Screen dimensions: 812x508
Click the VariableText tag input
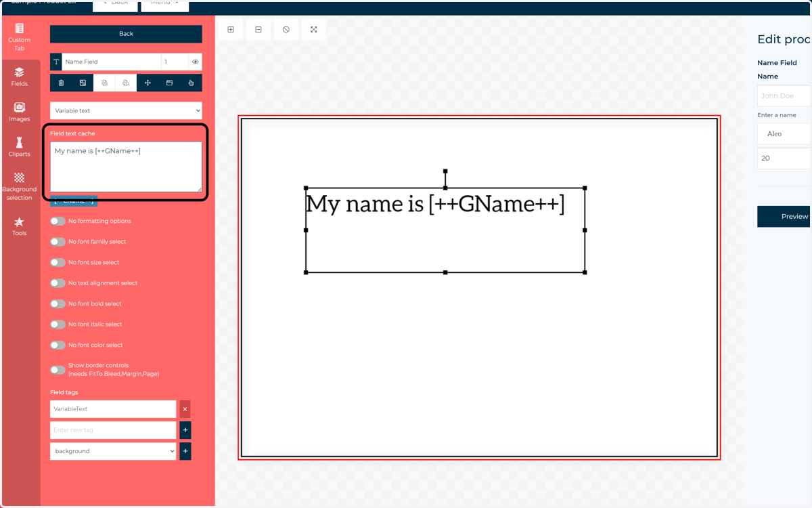click(x=113, y=409)
